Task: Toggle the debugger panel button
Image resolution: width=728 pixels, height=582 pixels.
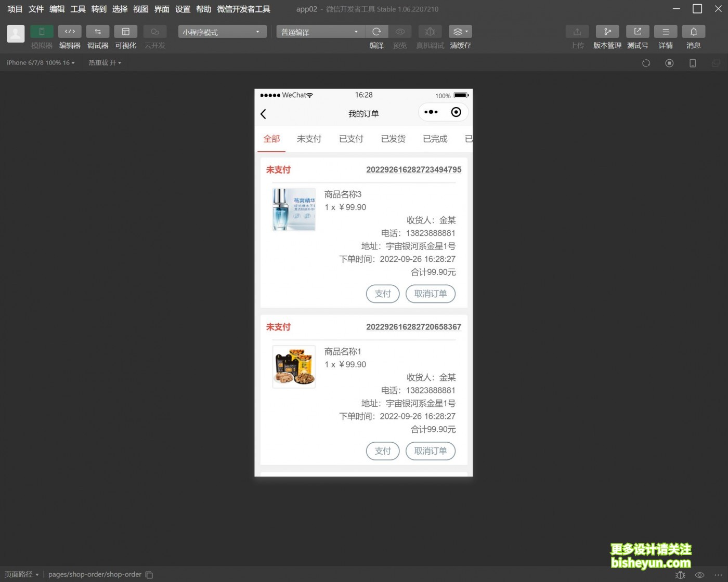Action: (x=98, y=32)
